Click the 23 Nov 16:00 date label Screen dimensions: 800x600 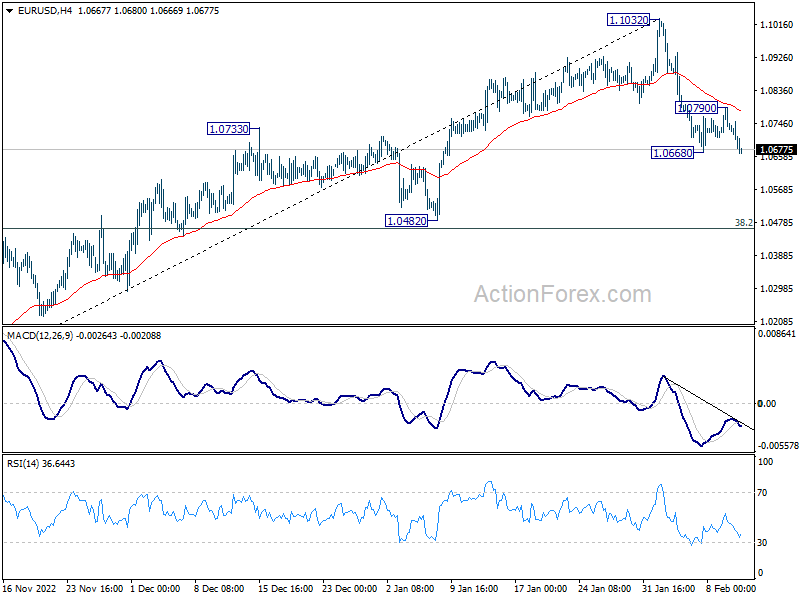click(x=94, y=588)
